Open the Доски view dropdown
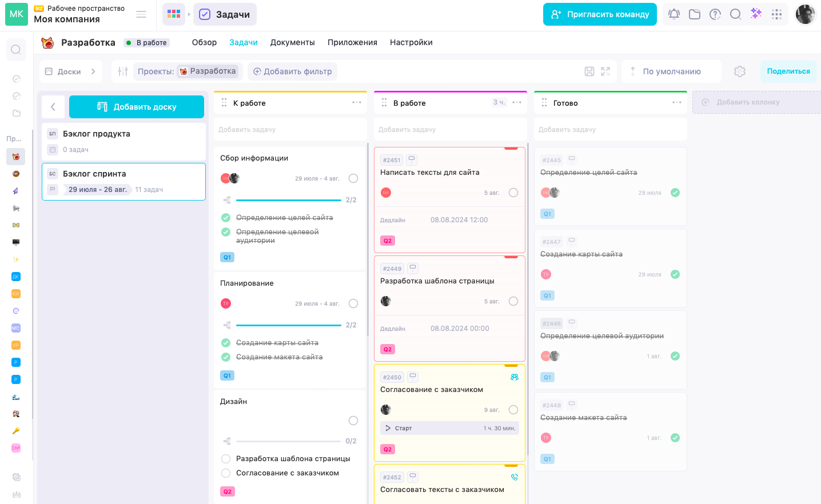The width and height of the screenshot is (821, 504). pyautogui.click(x=71, y=71)
